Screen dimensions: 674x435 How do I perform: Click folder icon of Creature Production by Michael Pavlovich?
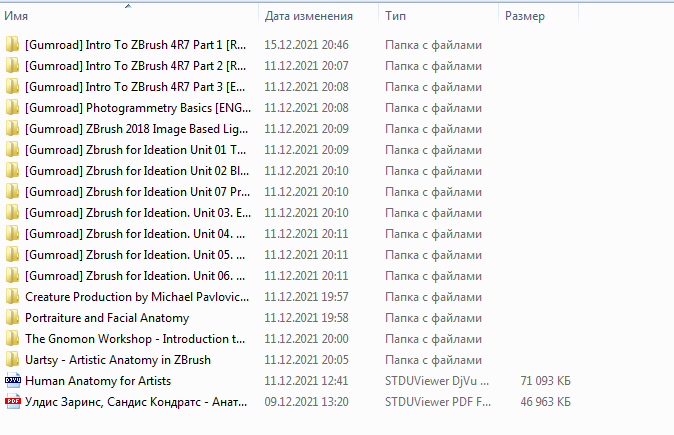tap(12, 296)
